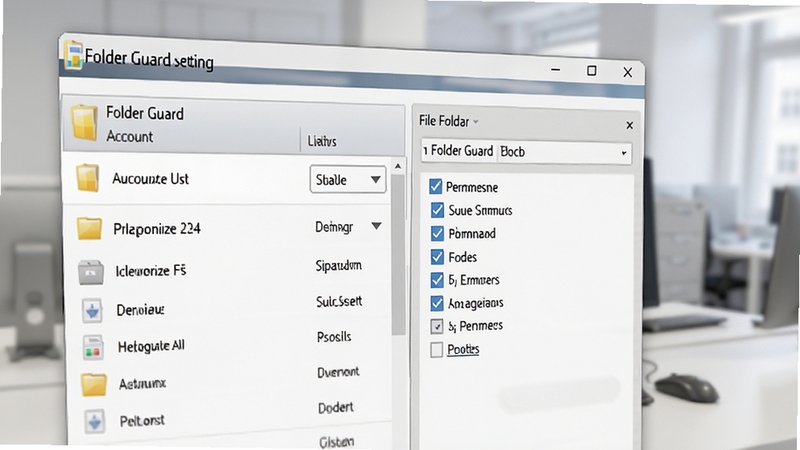
Task: Close the Folder Guard setting window
Action: click(628, 72)
